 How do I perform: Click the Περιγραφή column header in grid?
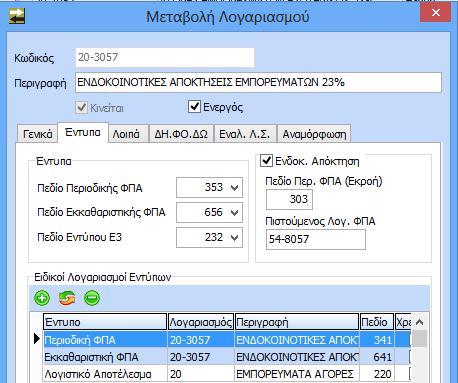(297, 322)
